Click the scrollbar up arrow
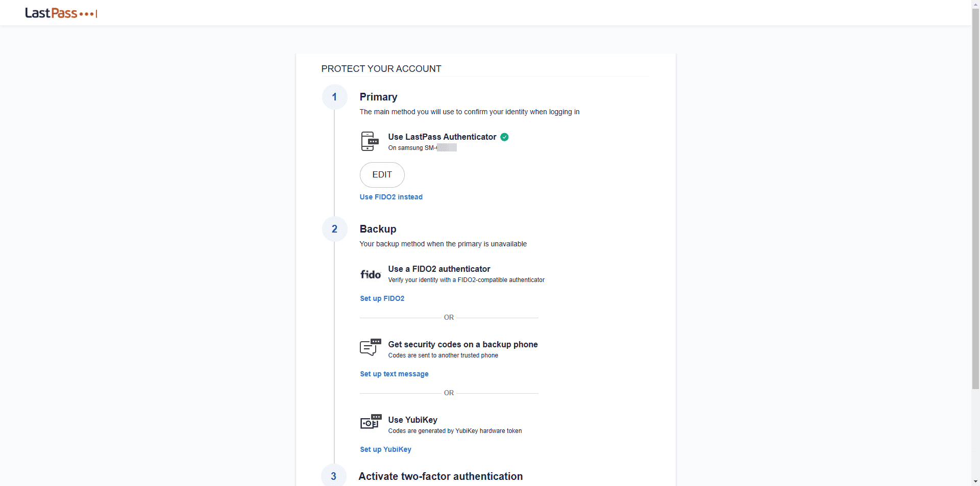The image size is (980, 486). (x=975, y=4)
